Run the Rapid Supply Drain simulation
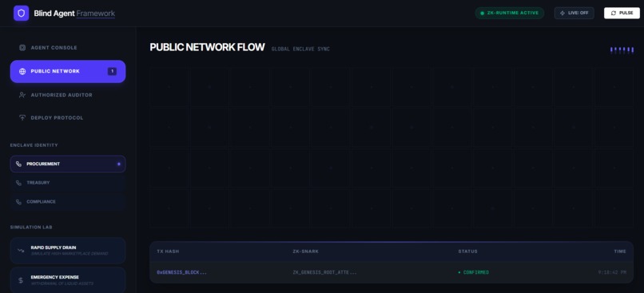644x293 pixels. tap(68, 251)
